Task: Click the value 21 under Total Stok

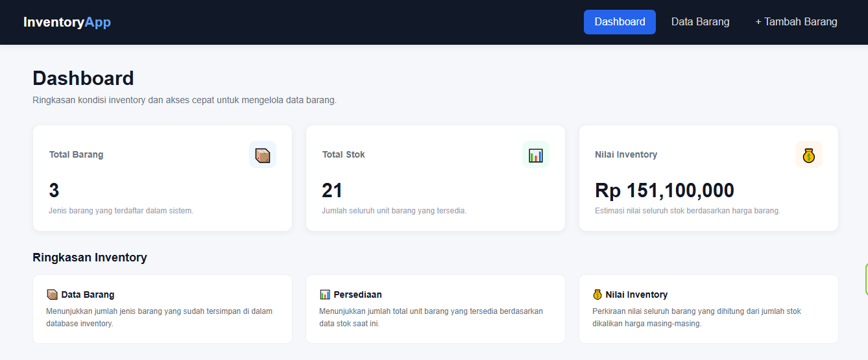Action: point(332,190)
